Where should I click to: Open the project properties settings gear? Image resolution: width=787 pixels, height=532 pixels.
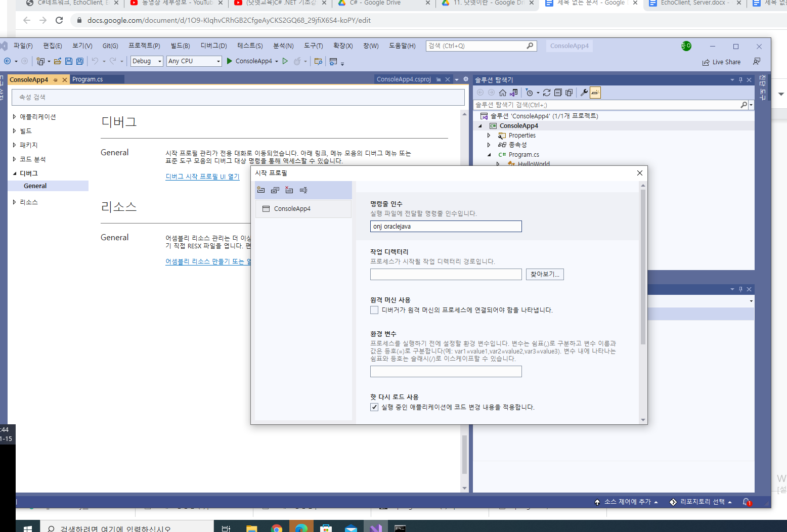(466, 79)
